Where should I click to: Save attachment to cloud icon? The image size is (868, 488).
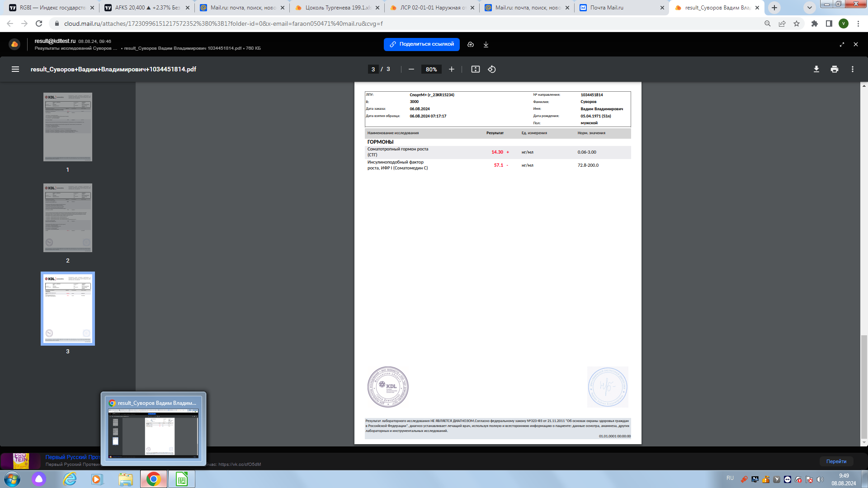click(x=471, y=44)
